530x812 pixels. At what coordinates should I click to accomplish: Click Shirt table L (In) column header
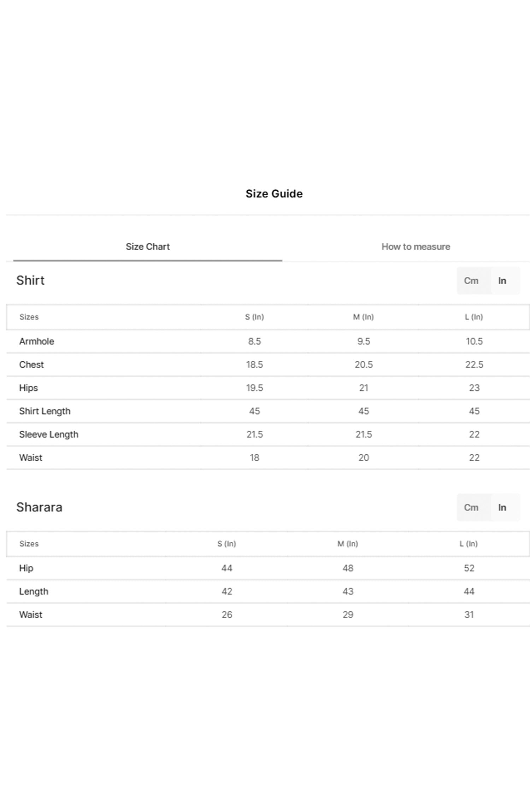(x=474, y=317)
